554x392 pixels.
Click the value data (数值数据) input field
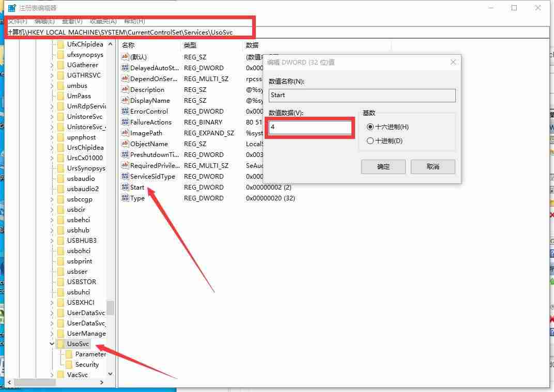click(310, 127)
